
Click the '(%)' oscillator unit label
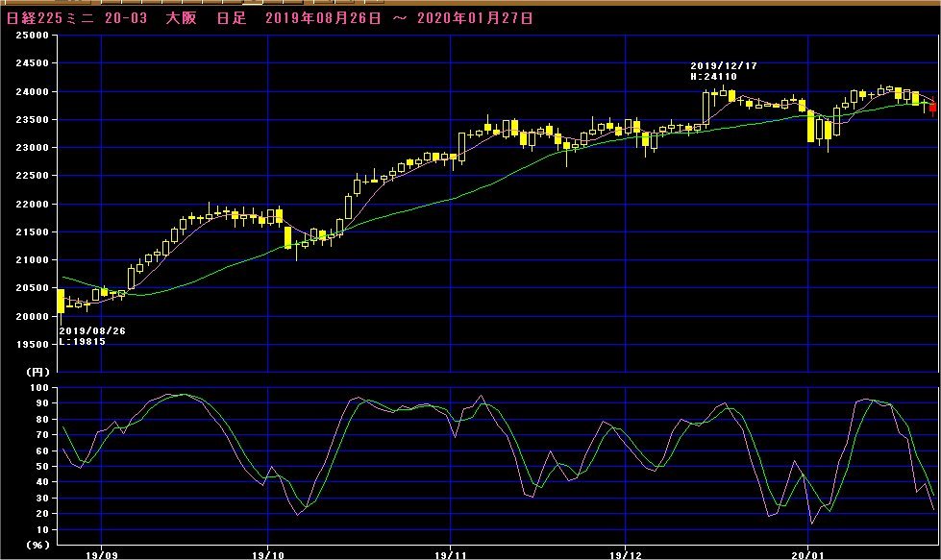tap(37, 545)
